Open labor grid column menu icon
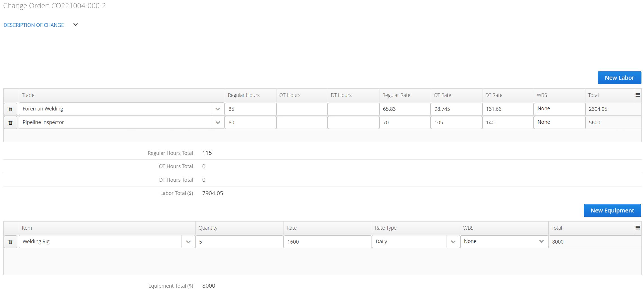 tap(638, 95)
